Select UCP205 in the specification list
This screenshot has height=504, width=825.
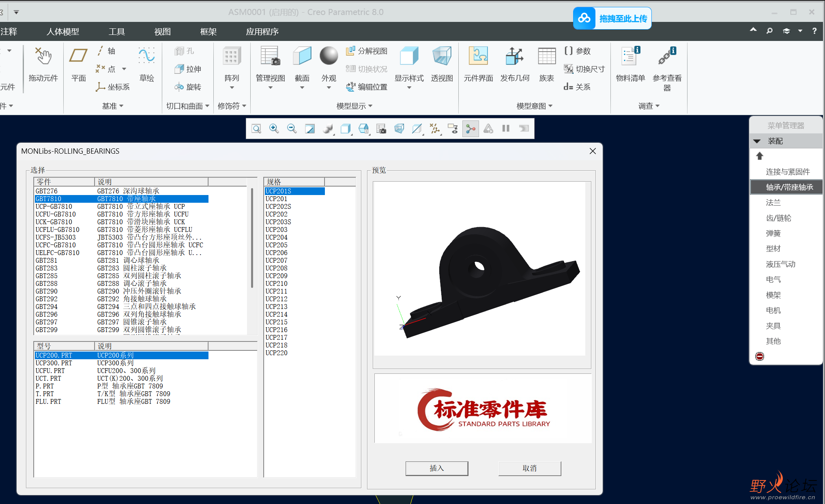[277, 245]
